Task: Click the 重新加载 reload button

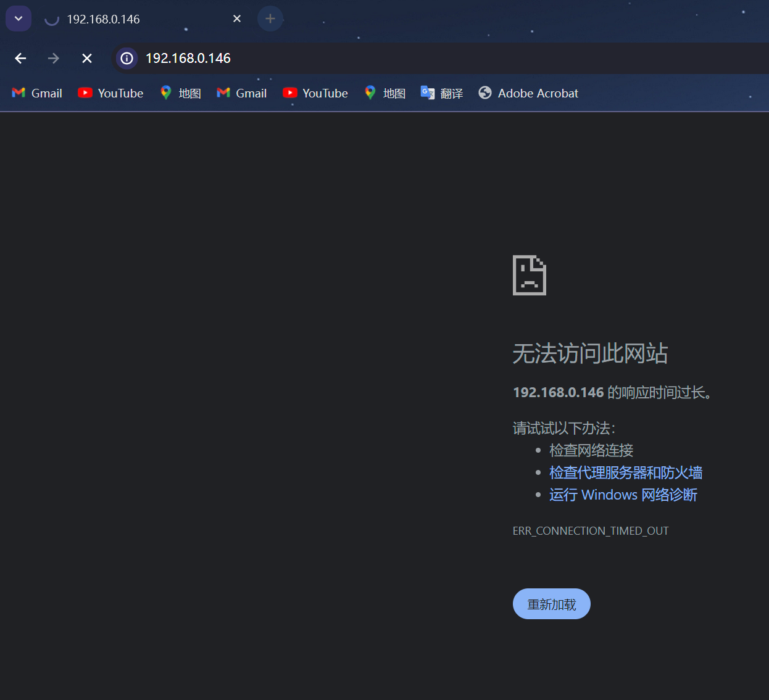Action: point(551,604)
